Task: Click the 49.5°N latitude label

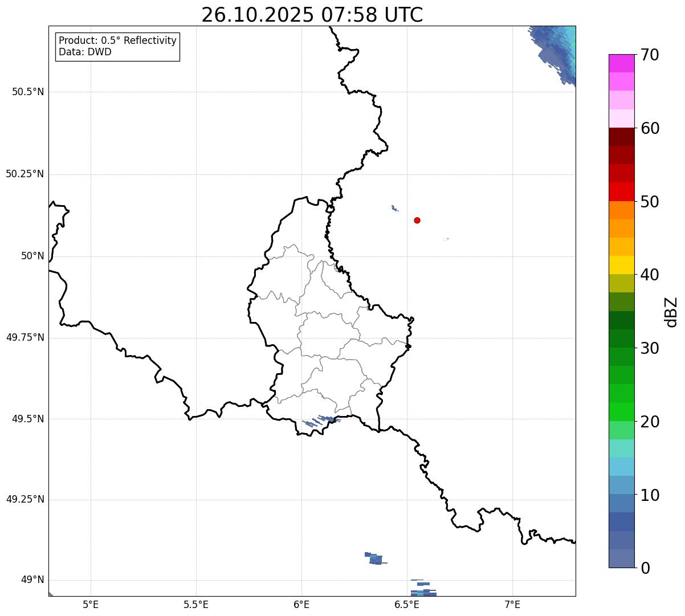Action: tap(28, 419)
